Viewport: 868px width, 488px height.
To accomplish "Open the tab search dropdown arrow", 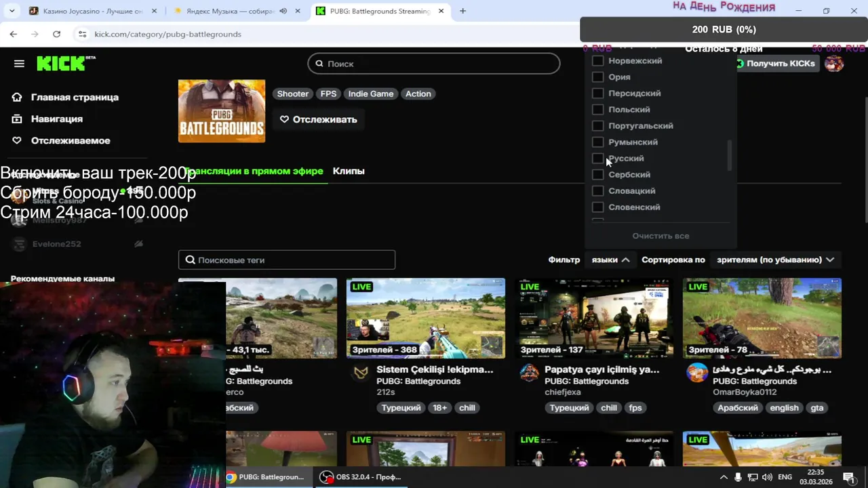I will 12,11.
